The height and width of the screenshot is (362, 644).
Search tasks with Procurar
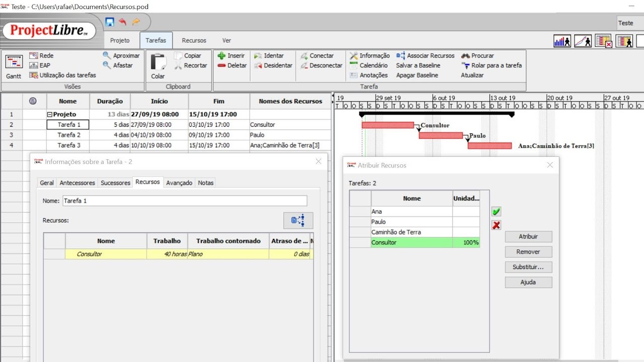(x=477, y=56)
